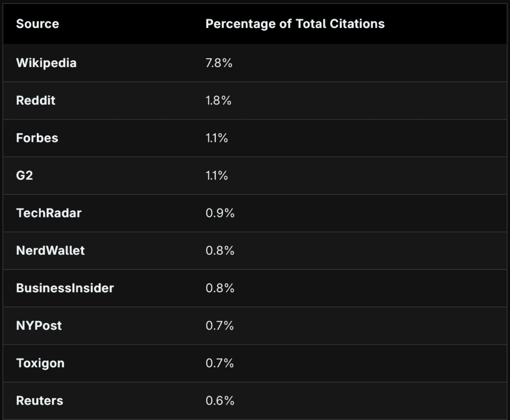Viewport: 510px width, 420px height.
Task: Select the BusinessInsider source cell
Action: click(x=65, y=288)
